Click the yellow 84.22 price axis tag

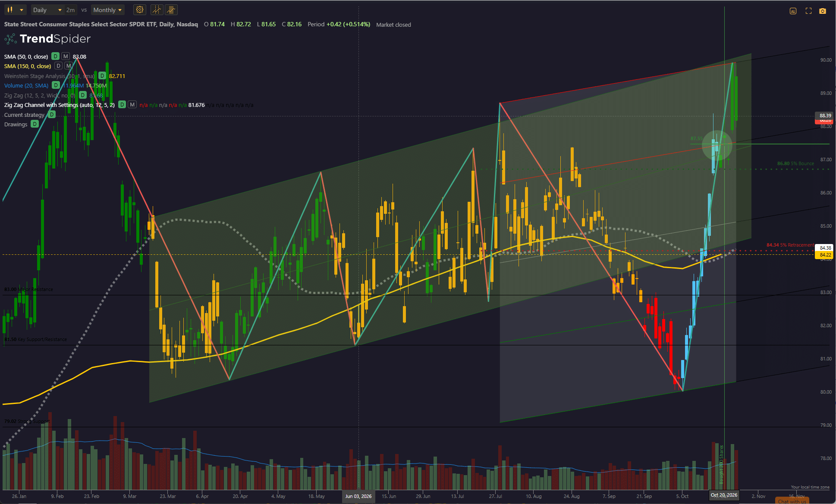pos(825,255)
